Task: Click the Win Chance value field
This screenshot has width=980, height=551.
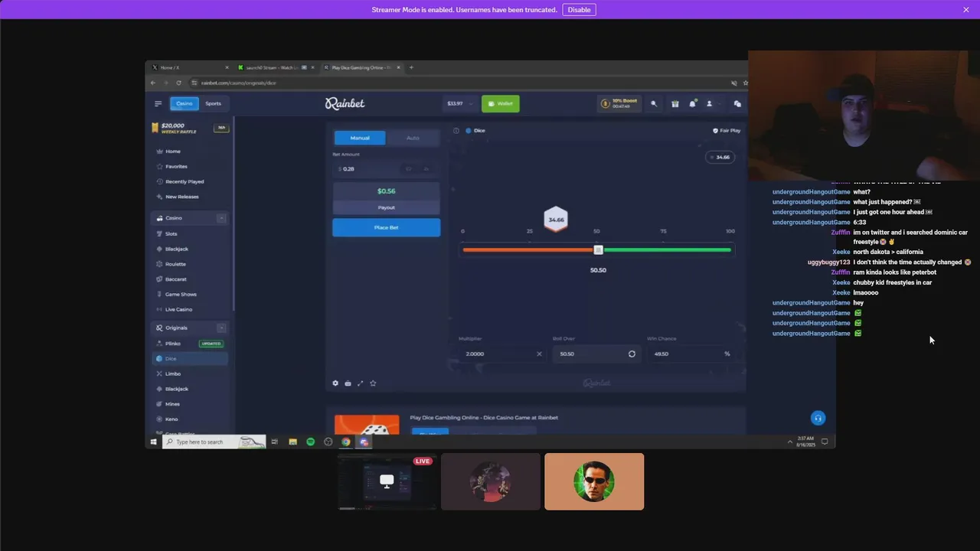Action: coord(683,354)
